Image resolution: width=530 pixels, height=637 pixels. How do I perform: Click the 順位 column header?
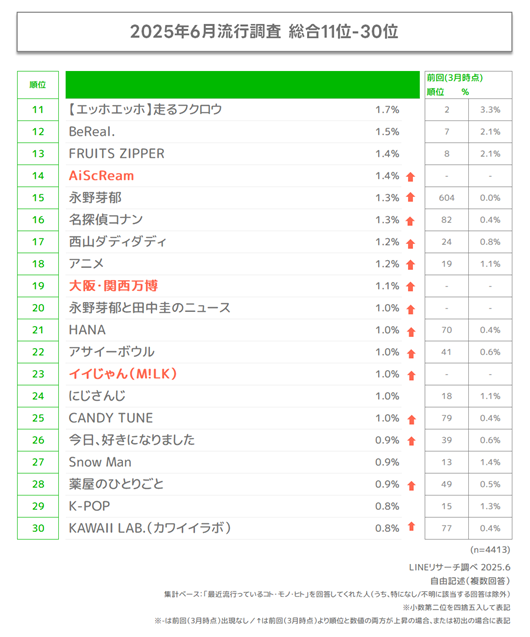pos(38,85)
